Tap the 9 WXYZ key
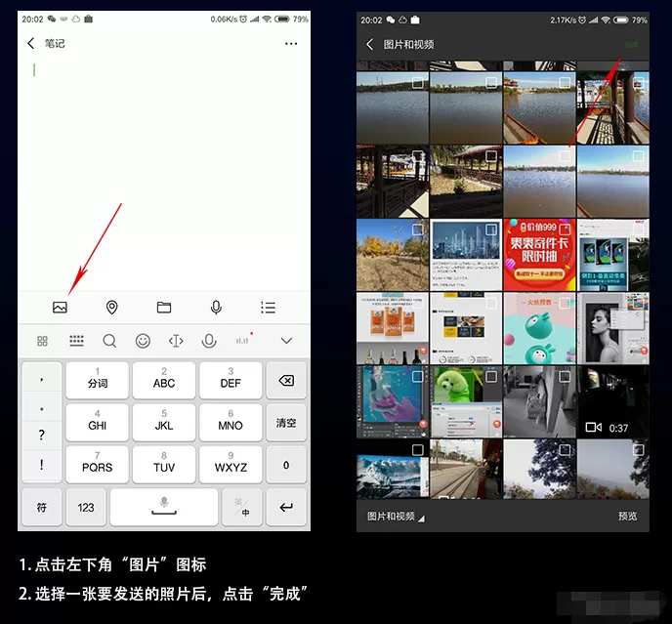Screen dimensions: 672x624 [231, 465]
